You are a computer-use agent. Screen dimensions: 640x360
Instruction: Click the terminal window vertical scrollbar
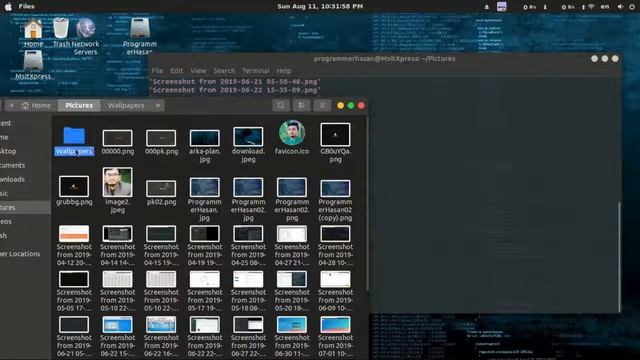click(619, 256)
